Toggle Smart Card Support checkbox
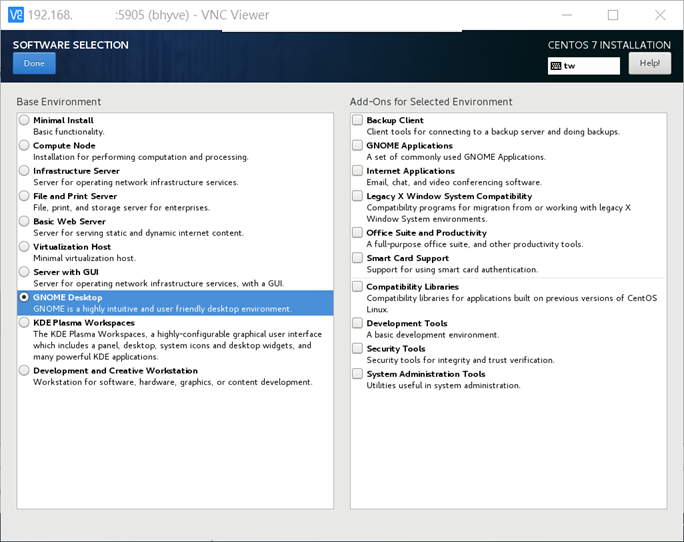This screenshot has height=542, width=684. 357,257
